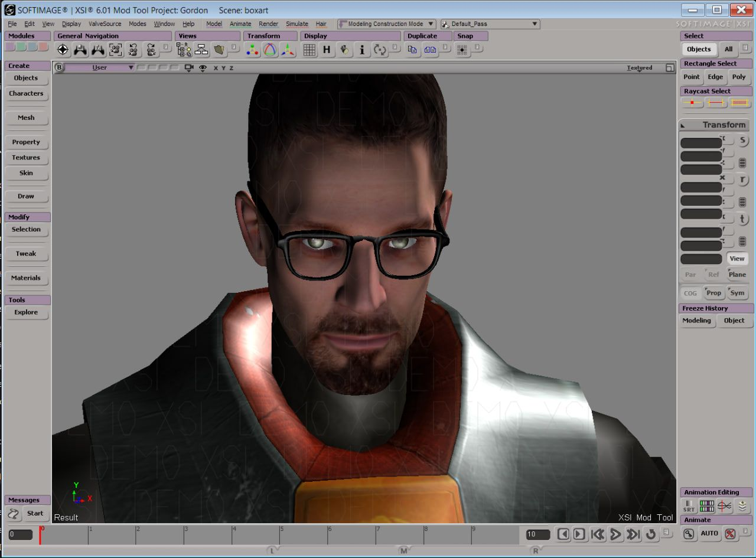Open the info 'i' icon in Display
Screen dimensions: 756x558
pyautogui.click(x=362, y=50)
